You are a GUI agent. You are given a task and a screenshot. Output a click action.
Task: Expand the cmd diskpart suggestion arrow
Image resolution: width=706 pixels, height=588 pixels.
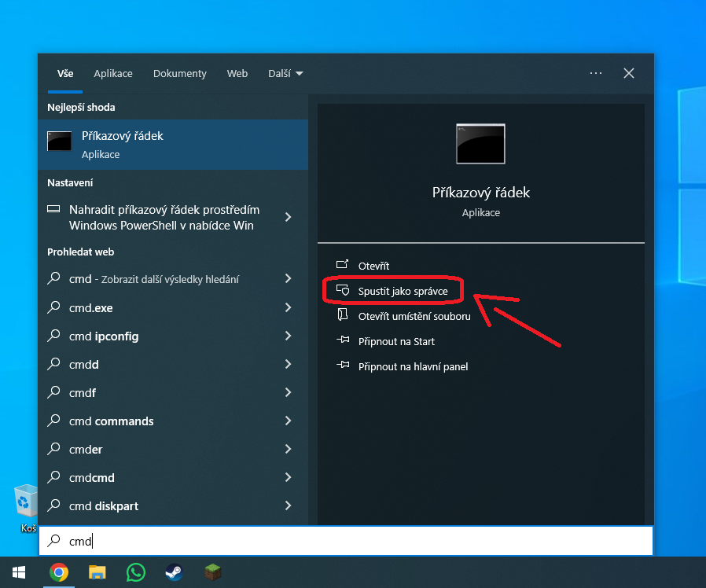point(288,505)
